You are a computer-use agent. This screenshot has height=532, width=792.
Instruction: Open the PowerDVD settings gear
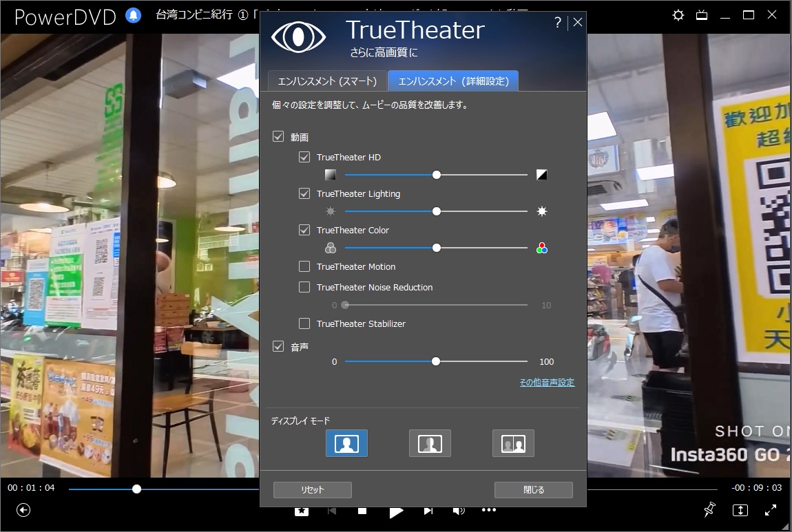678,15
